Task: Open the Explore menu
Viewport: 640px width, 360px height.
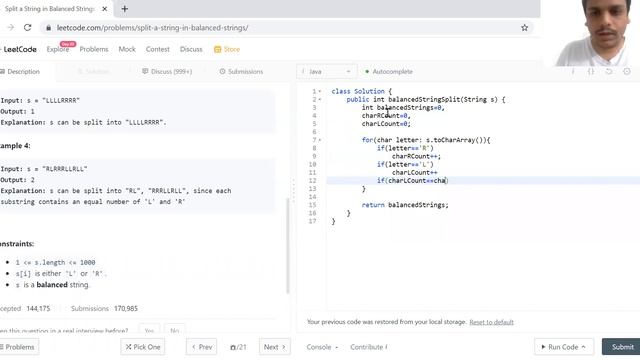Action: coord(58,49)
